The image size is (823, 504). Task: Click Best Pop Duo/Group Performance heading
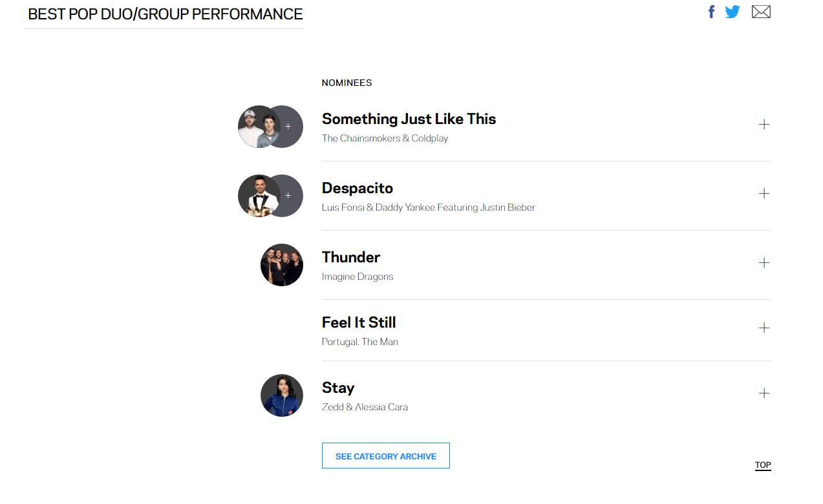coord(166,14)
